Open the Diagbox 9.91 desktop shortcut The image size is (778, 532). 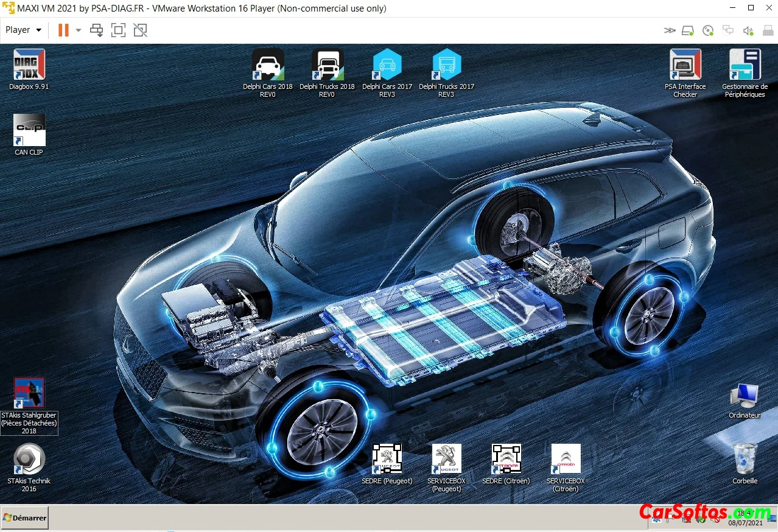[x=29, y=65]
